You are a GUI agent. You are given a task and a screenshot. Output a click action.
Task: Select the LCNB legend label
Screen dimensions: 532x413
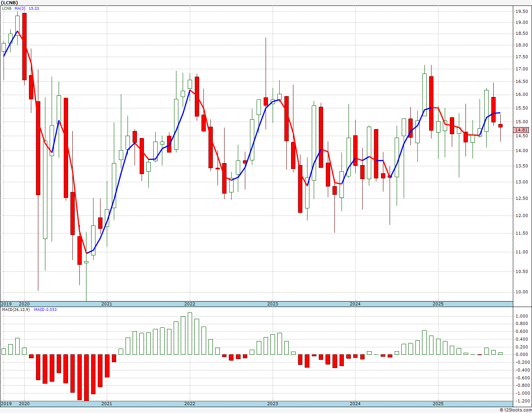pos(7,8)
